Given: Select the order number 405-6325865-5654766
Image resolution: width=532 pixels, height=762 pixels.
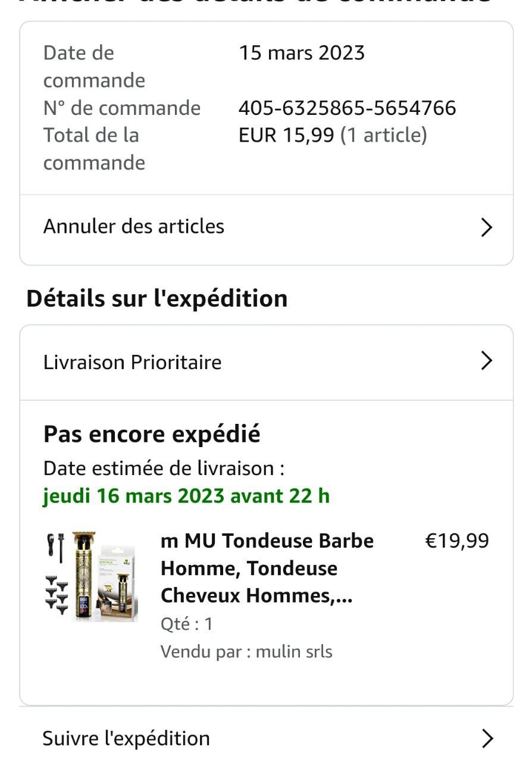Looking at the screenshot, I should (x=347, y=108).
